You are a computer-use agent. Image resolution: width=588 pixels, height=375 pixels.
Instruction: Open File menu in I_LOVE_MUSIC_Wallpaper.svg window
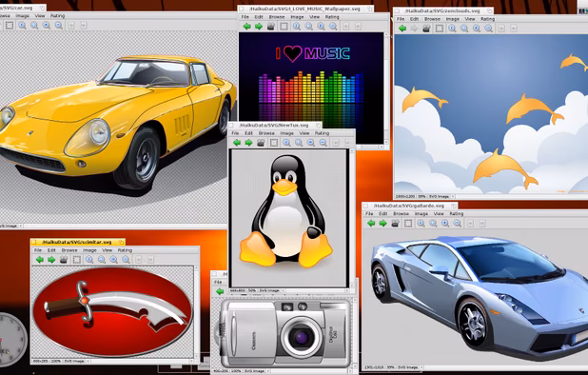click(x=245, y=17)
